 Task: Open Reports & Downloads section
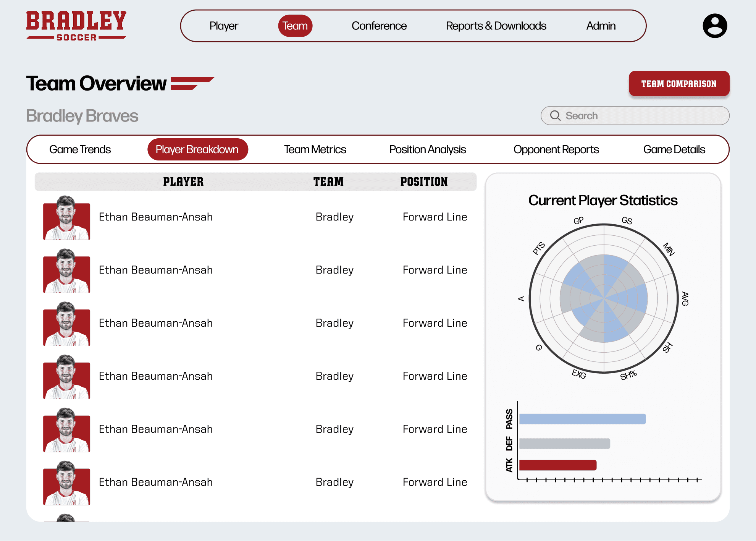click(x=496, y=26)
